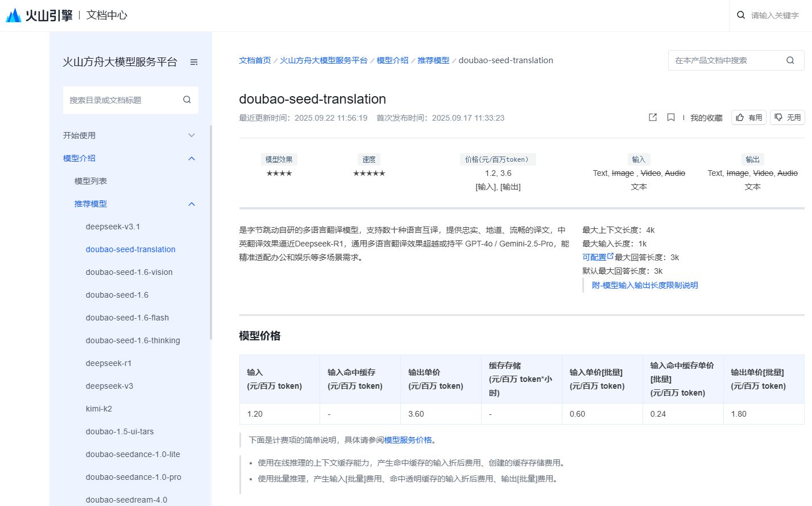This screenshot has height=506, width=812.
Task: Open the 模型介绍 breadcrumb link
Action: (392, 60)
